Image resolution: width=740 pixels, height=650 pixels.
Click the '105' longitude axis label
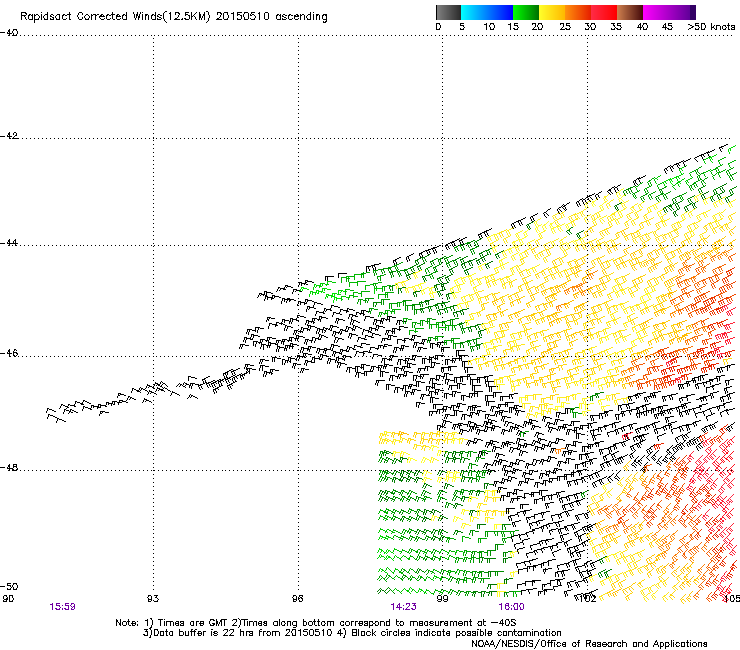pos(732,599)
